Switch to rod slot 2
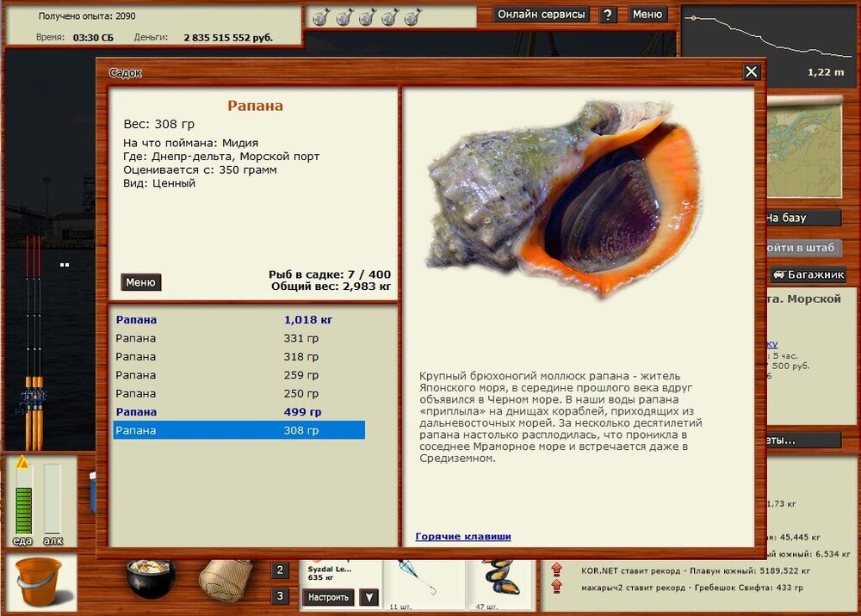Screen dimensions: 861x616 click(281, 570)
